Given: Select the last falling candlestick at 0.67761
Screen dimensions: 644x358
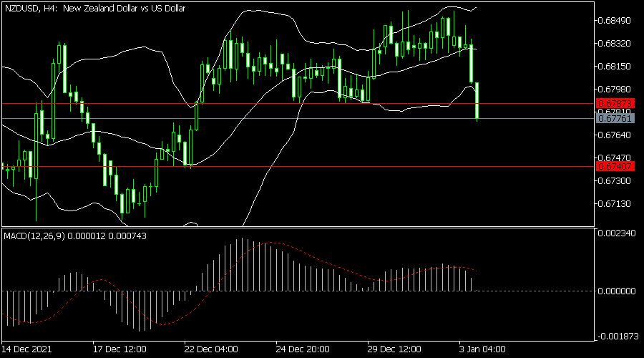Looking at the screenshot, I should pyautogui.click(x=477, y=101).
